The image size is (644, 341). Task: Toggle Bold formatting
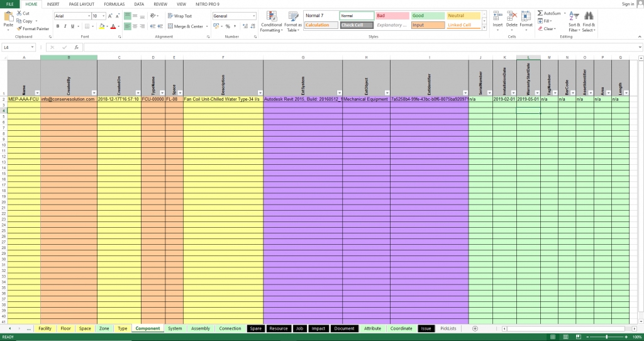(x=57, y=26)
